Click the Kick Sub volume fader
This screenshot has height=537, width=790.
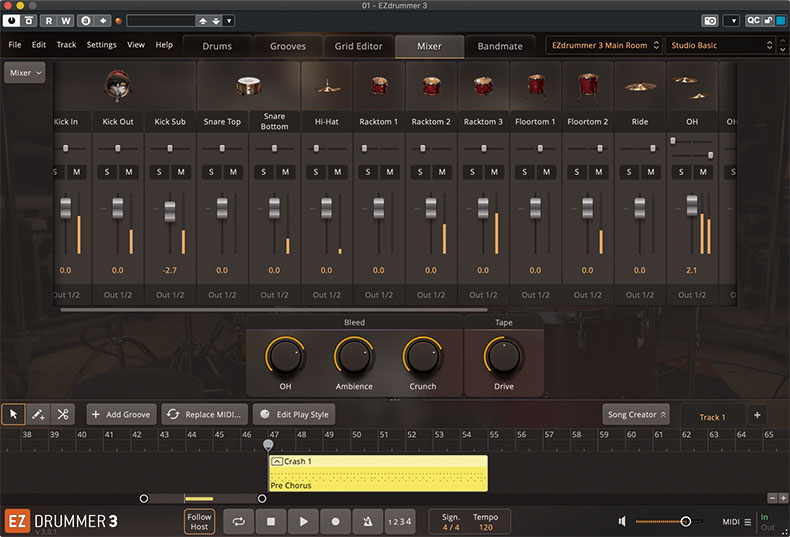point(170,212)
